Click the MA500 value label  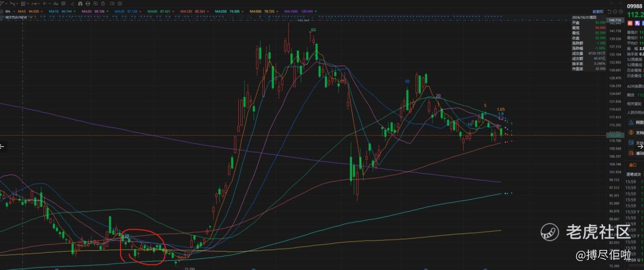[261, 11]
